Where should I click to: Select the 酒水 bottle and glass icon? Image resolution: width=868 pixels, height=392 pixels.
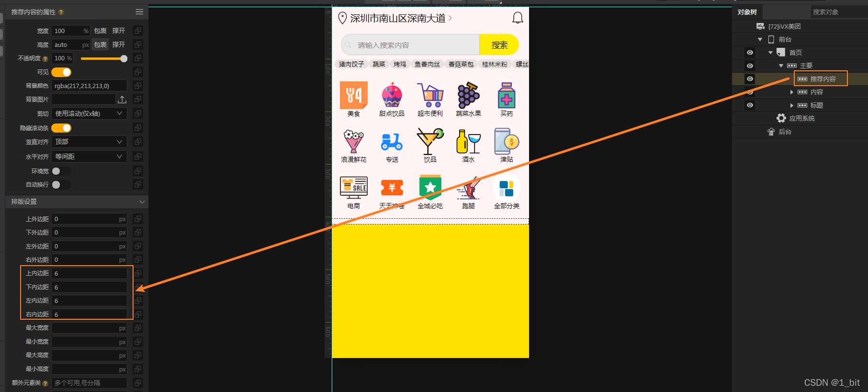(468, 141)
